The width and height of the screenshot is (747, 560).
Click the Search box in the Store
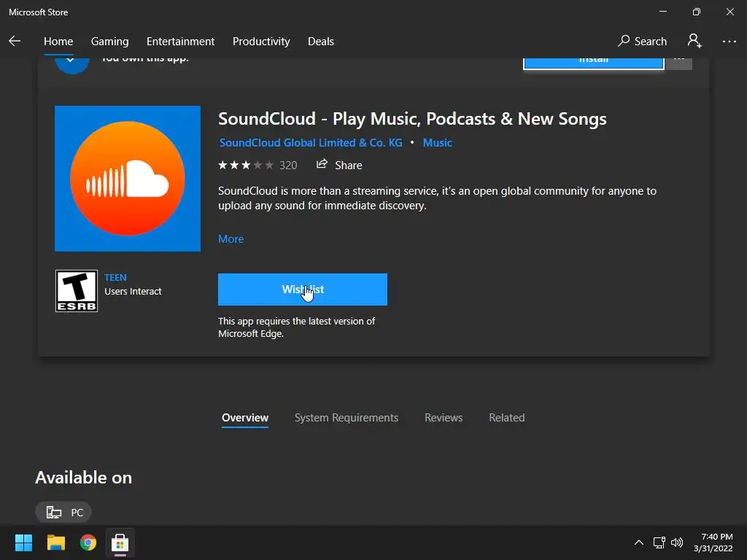click(642, 42)
